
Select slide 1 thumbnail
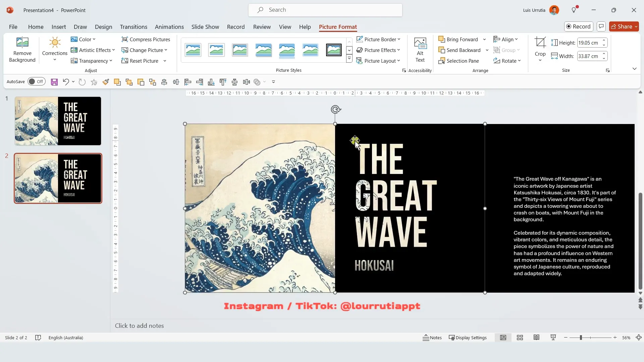[58, 121]
